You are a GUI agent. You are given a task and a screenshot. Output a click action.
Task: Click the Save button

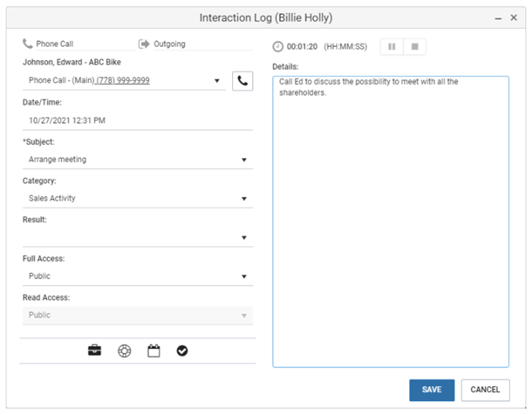(432, 389)
